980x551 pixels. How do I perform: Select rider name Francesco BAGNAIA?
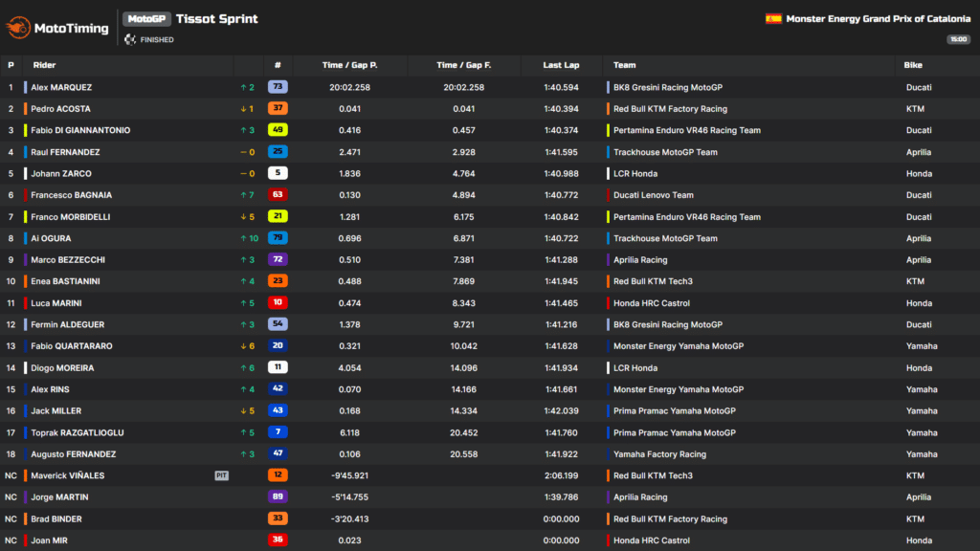(71, 195)
